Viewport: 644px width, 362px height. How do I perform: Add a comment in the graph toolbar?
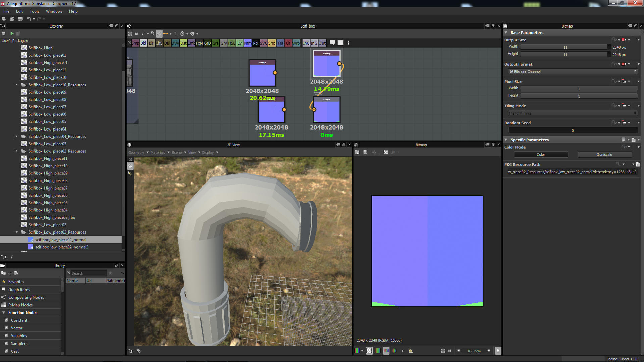332,43
